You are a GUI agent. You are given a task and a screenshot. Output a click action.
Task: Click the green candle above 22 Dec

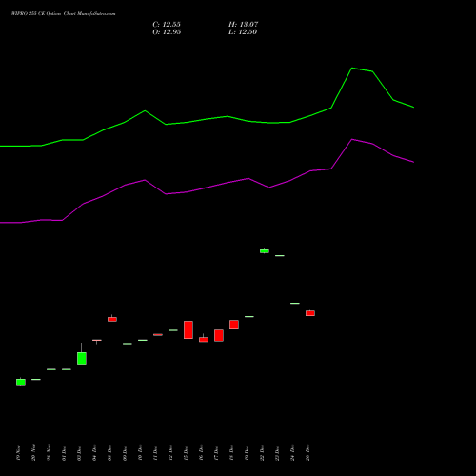[265, 251]
